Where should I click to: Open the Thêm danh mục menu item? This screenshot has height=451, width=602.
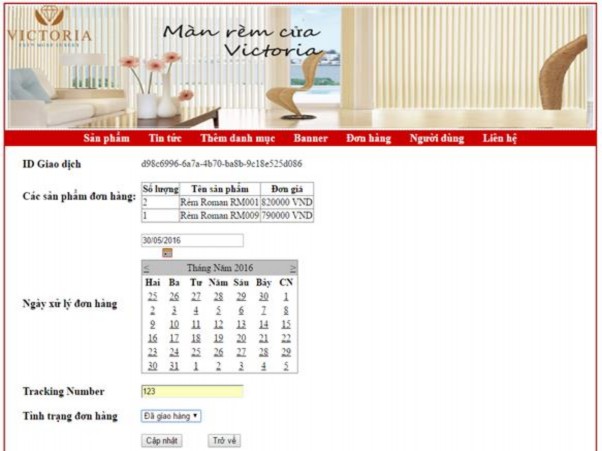(x=238, y=138)
